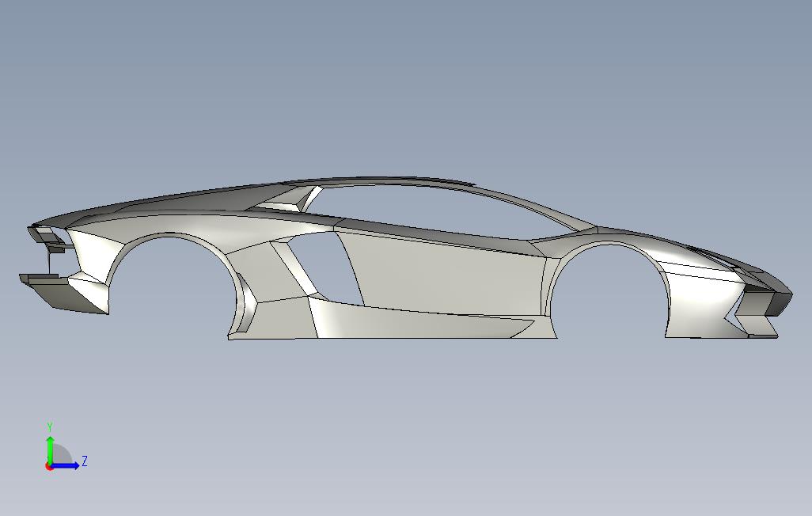This screenshot has height=516, width=812.
Task: Click the green Y axis arrow of triad
Action: [50, 451]
